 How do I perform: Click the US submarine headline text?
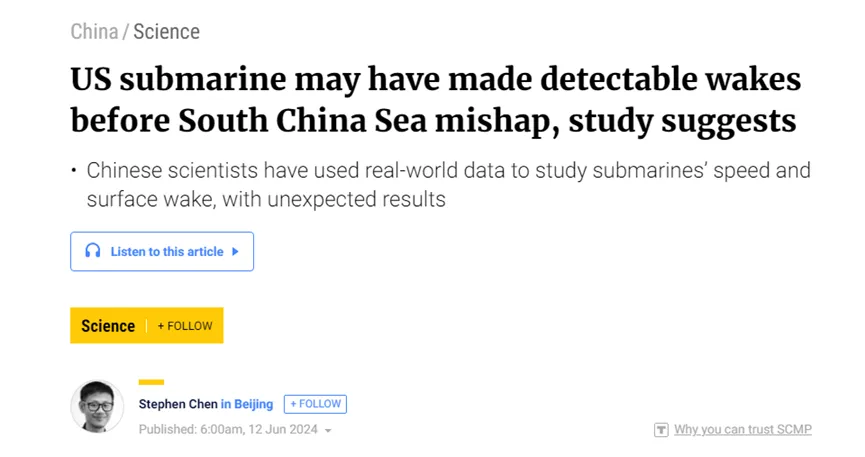435,100
